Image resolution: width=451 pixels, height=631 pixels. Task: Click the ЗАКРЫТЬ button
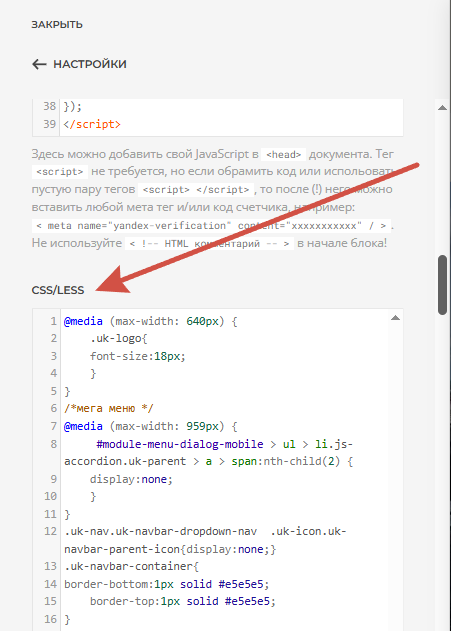pos(57,25)
